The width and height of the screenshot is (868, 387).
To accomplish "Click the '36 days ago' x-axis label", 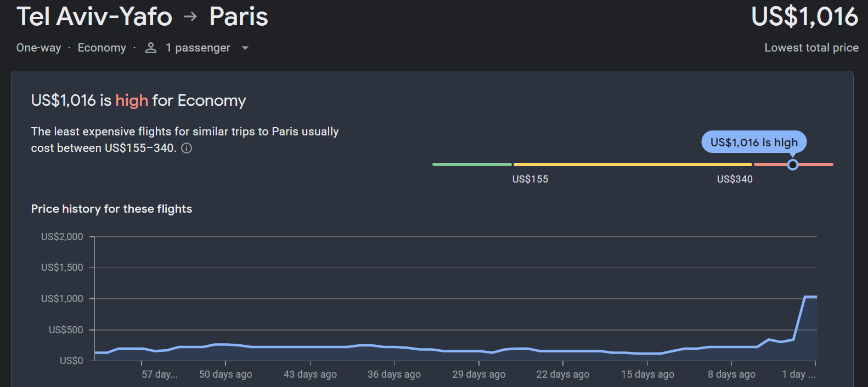I will pyautogui.click(x=394, y=374).
